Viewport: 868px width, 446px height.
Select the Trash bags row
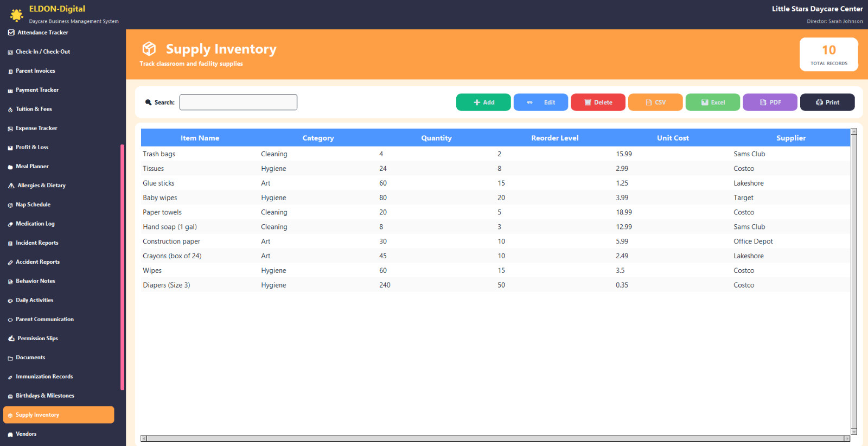pyautogui.click(x=495, y=154)
